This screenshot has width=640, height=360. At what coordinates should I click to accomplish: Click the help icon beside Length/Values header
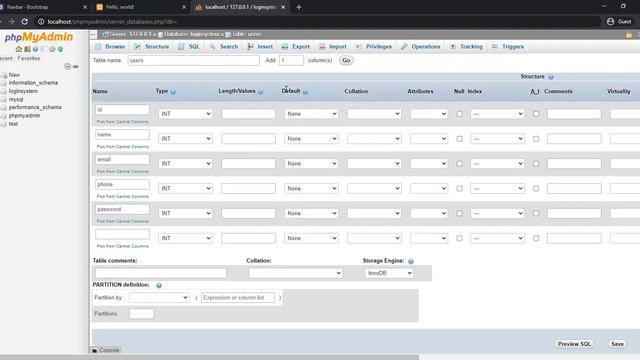[x=260, y=92]
